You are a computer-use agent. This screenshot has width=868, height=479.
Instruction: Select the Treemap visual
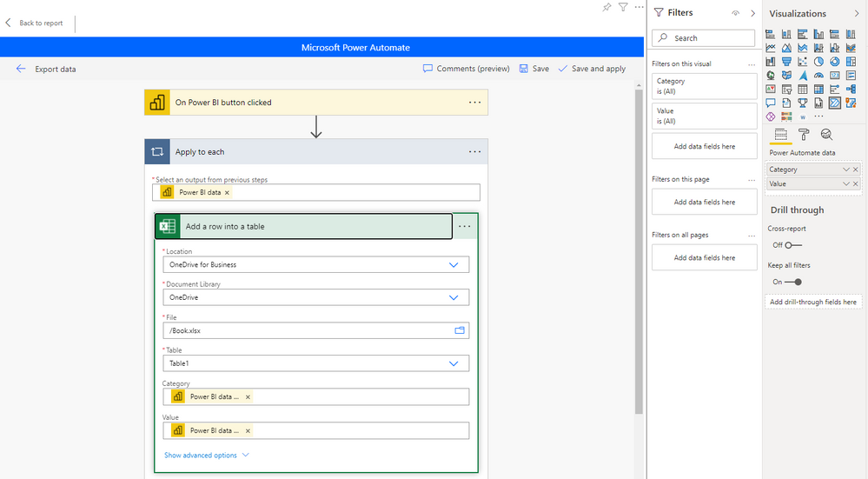coord(851,62)
